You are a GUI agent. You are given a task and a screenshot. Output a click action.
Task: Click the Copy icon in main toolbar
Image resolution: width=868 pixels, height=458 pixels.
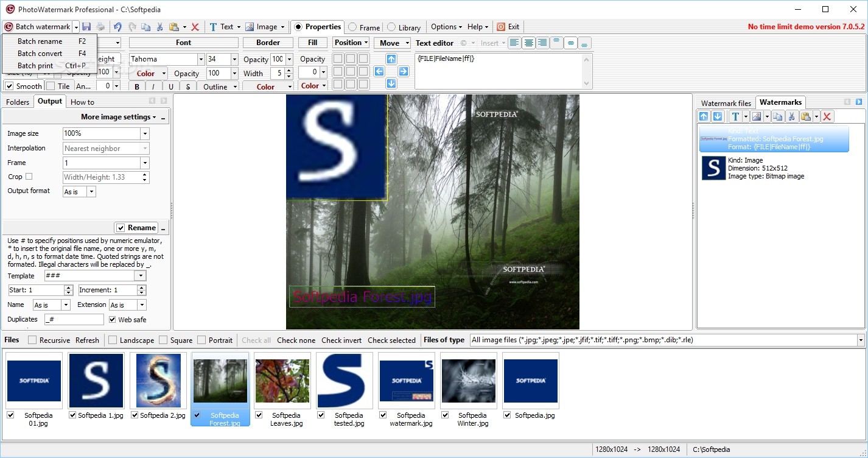click(x=145, y=27)
